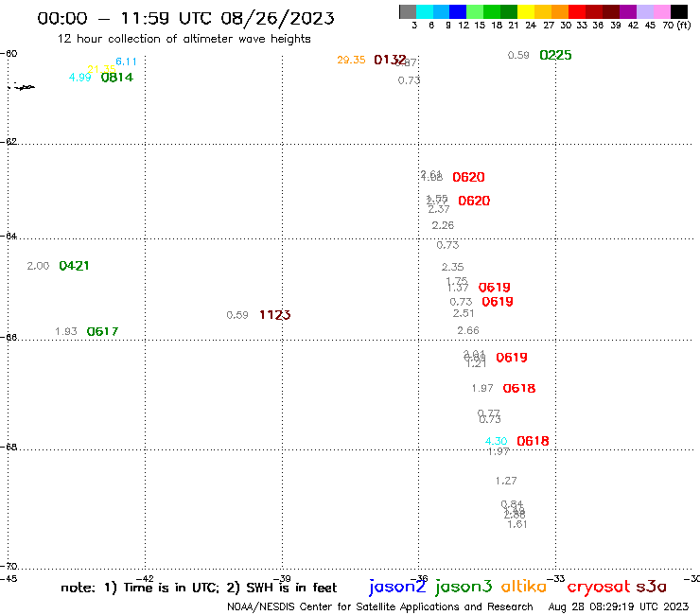
Task: Click the gray 2.35 wave height value
Action: (453, 267)
